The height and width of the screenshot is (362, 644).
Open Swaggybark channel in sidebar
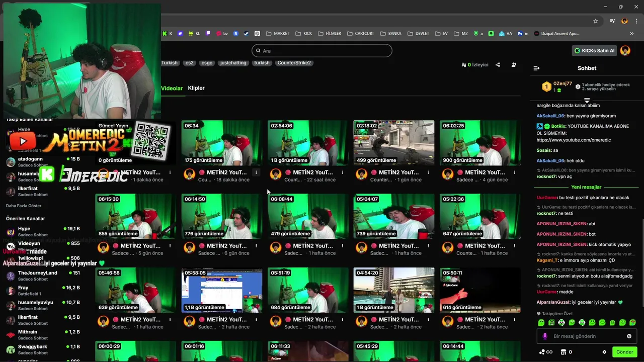pos(43,350)
